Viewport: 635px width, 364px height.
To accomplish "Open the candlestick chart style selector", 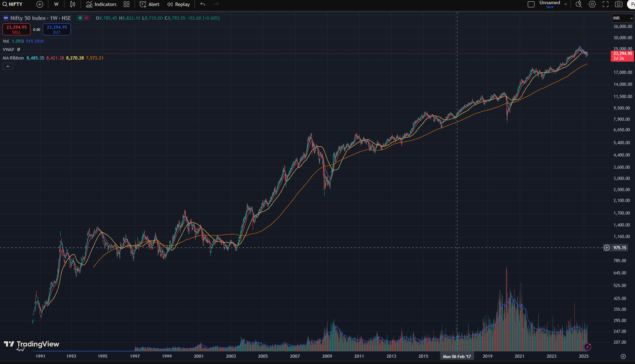I will [73, 4].
